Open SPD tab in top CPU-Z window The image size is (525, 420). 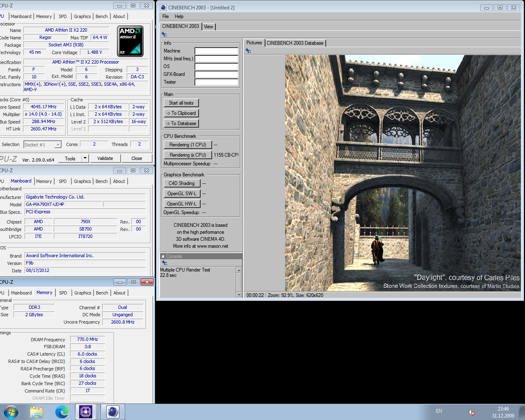coord(62,16)
